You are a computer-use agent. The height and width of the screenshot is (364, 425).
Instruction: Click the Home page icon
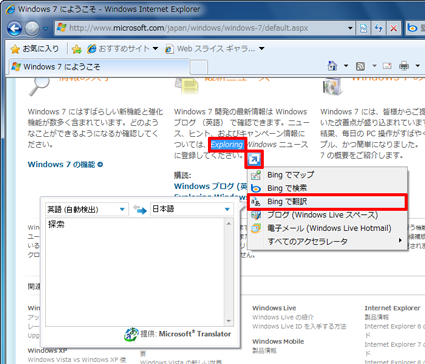(x=332, y=66)
